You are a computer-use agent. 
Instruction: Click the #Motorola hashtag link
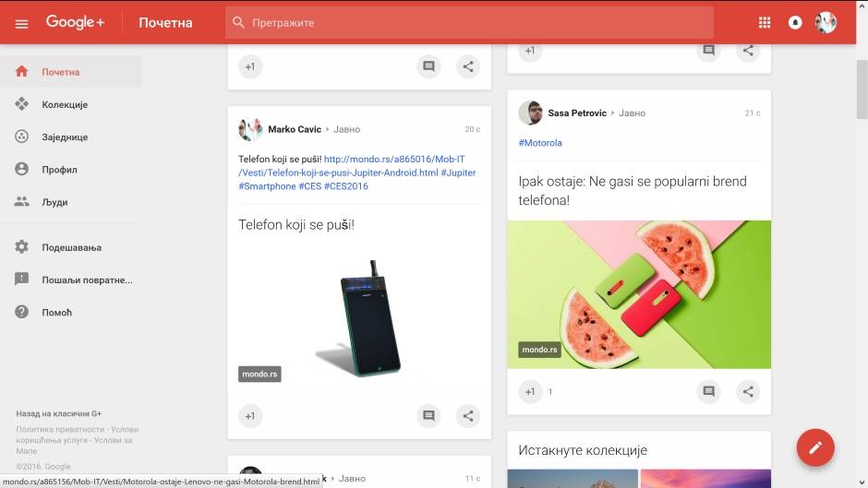click(540, 143)
